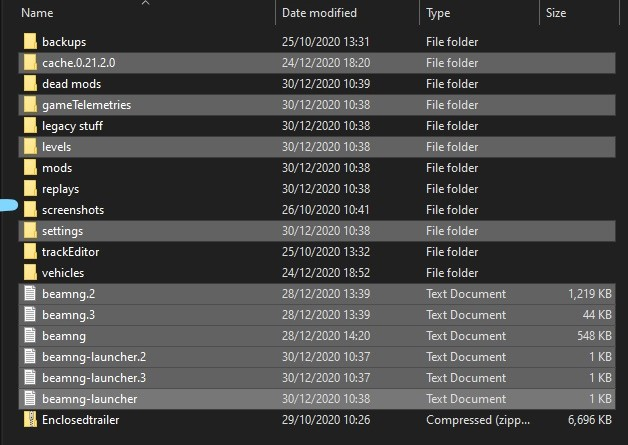Screen dimensions: 628x445
Task: Click the legacy stuff folder icon
Action: [x=30, y=126]
